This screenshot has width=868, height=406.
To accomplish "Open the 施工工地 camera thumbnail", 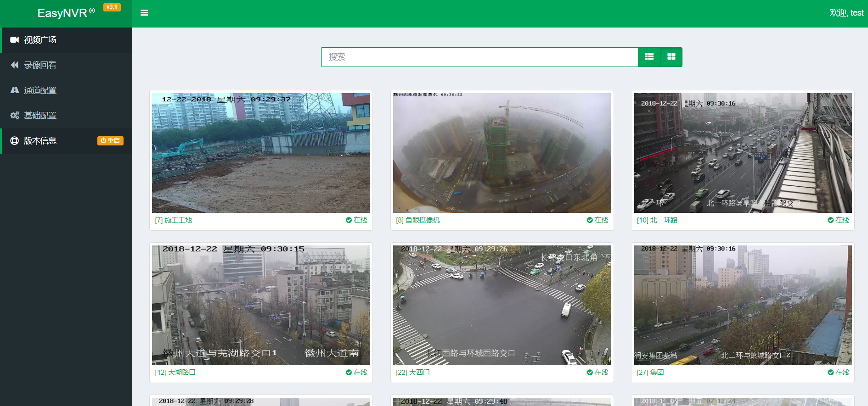I will point(261,153).
